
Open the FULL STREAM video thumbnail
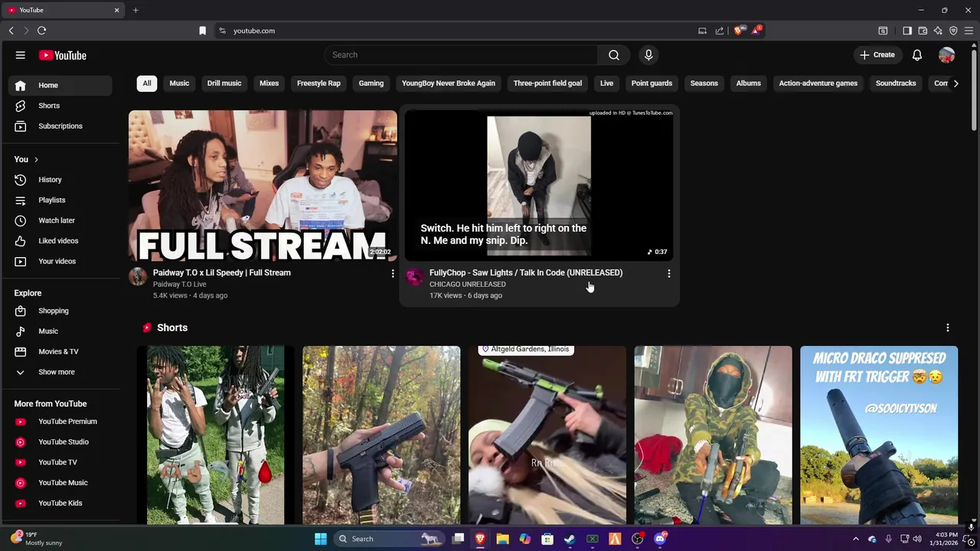263,186
